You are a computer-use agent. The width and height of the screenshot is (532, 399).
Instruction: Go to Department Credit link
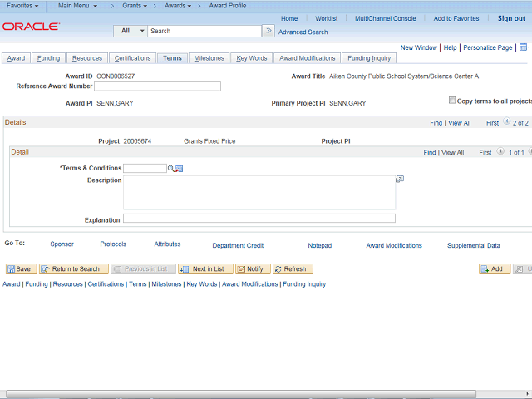(238, 245)
